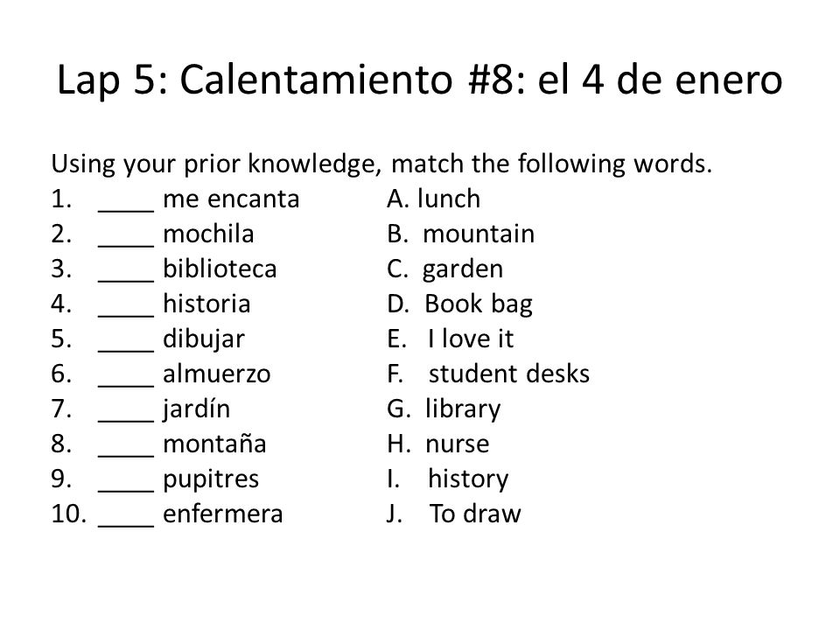Select option 'J. To draw'

click(454, 514)
